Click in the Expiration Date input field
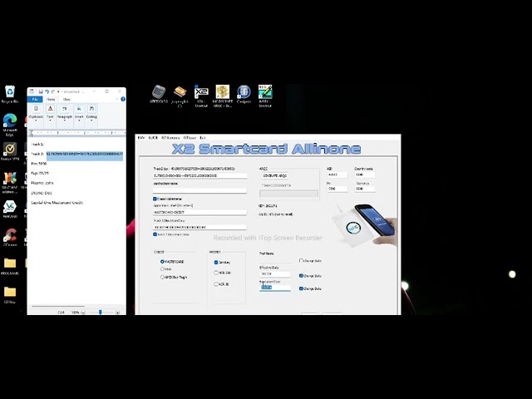 (x=275, y=287)
